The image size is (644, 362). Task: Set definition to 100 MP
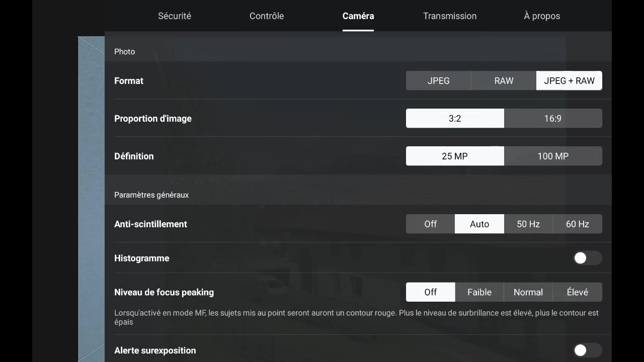[553, 156]
